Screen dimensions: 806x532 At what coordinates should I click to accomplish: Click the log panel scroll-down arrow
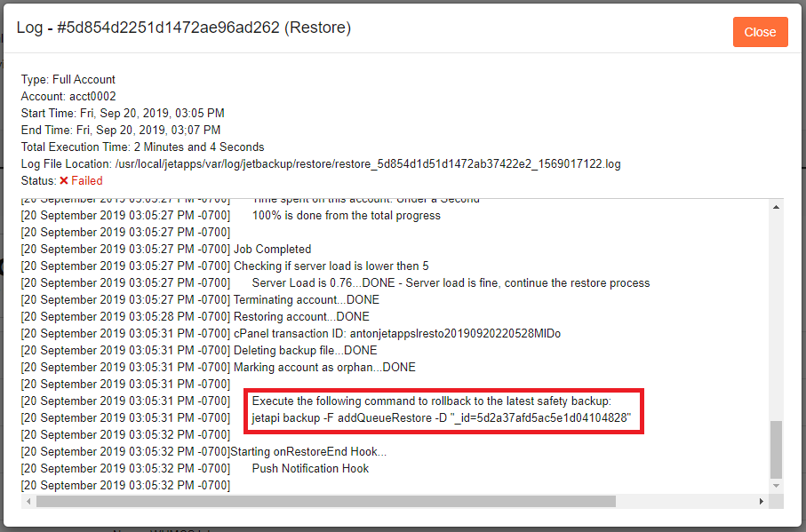point(776,486)
